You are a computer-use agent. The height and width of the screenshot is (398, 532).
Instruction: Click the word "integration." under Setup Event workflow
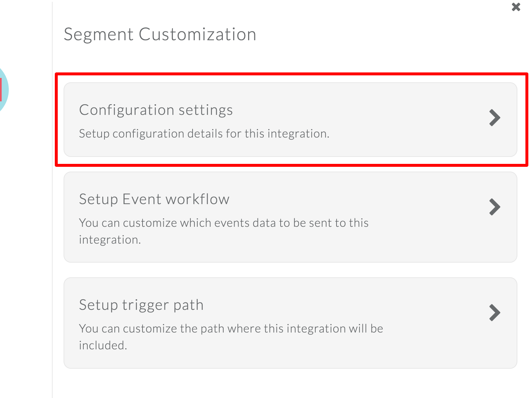[x=110, y=240]
